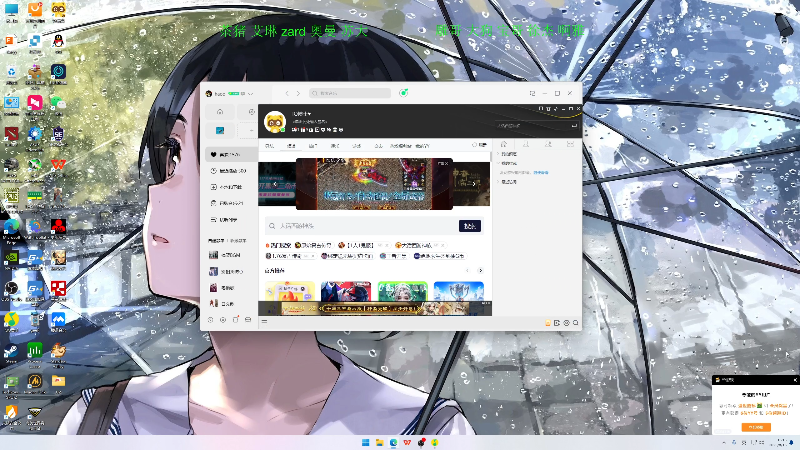The image size is (800, 450).
Task: Open the red Dota 2 desktop icon
Action: coord(11,135)
